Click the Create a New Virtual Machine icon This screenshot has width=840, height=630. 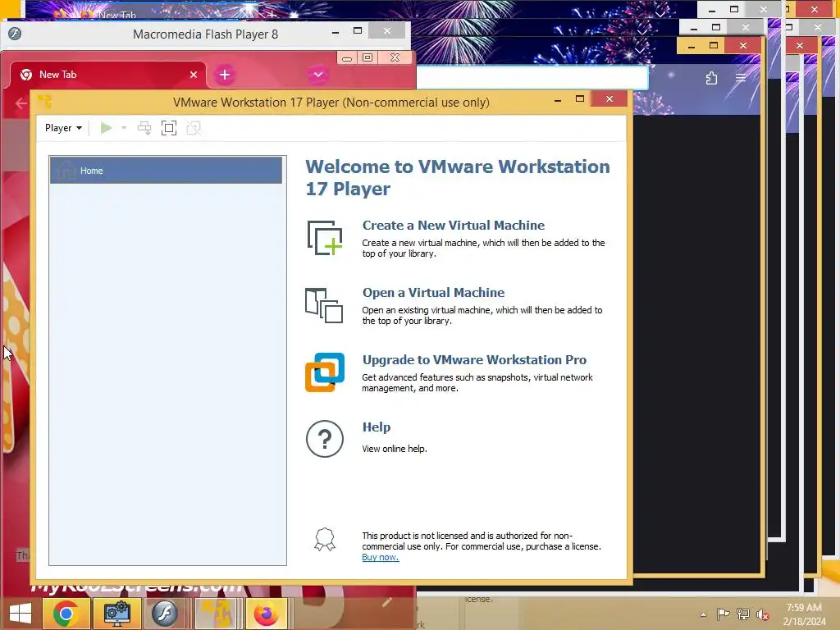(325, 237)
